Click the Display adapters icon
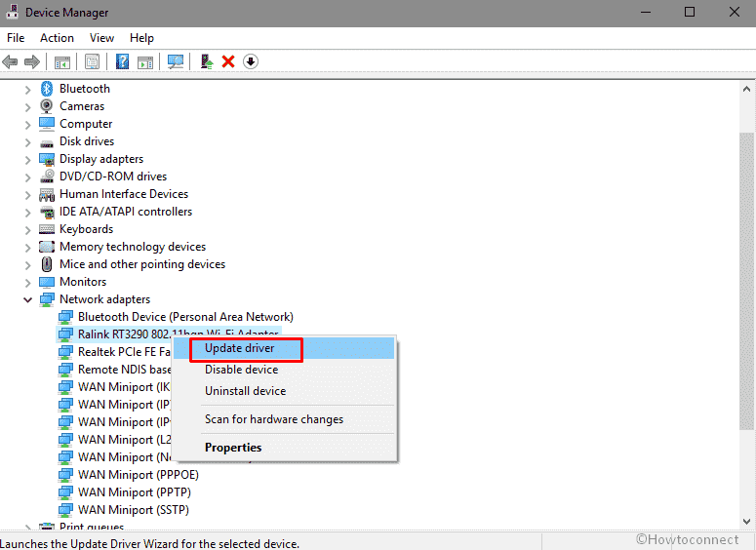The width and height of the screenshot is (756, 550). pyautogui.click(x=47, y=159)
